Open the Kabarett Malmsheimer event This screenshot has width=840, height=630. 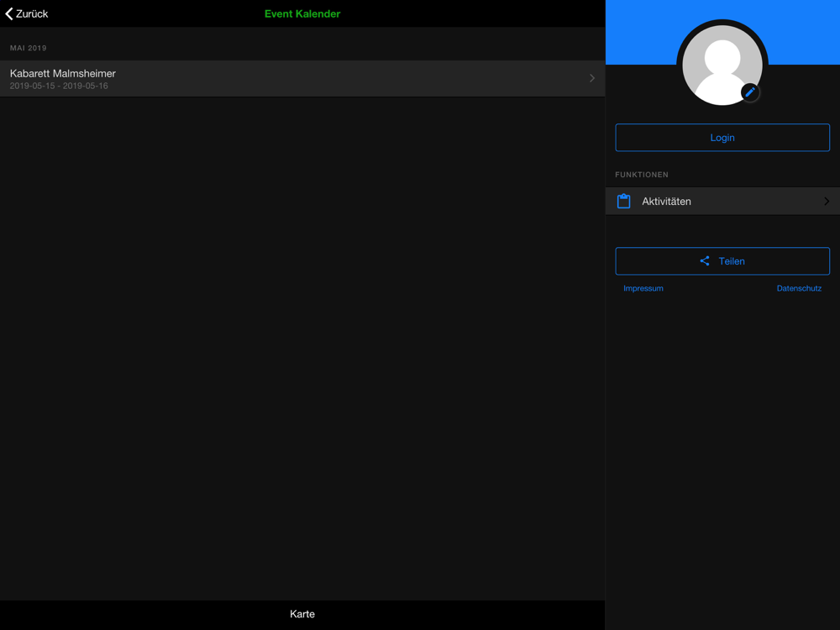tap(302, 79)
